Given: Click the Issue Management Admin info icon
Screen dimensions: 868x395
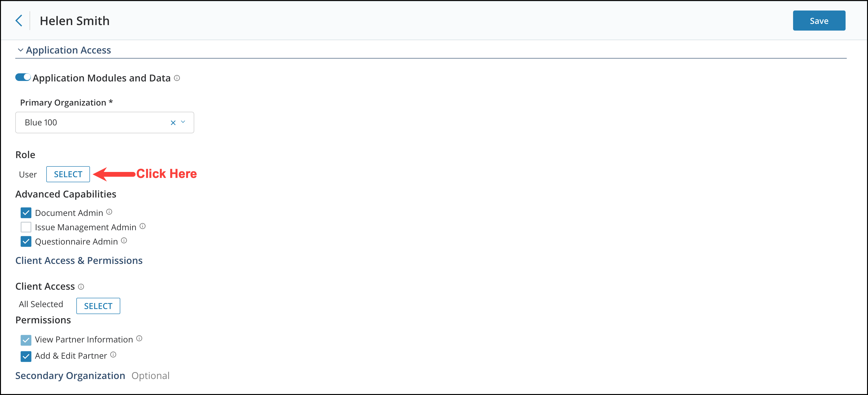Looking at the screenshot, I should click(142, 226).
